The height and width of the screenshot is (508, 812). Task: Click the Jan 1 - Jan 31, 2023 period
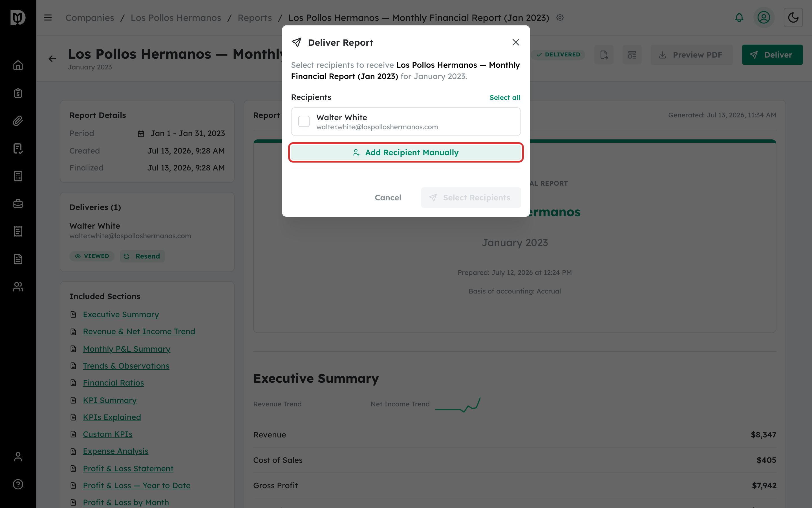[x=187, y=133]
